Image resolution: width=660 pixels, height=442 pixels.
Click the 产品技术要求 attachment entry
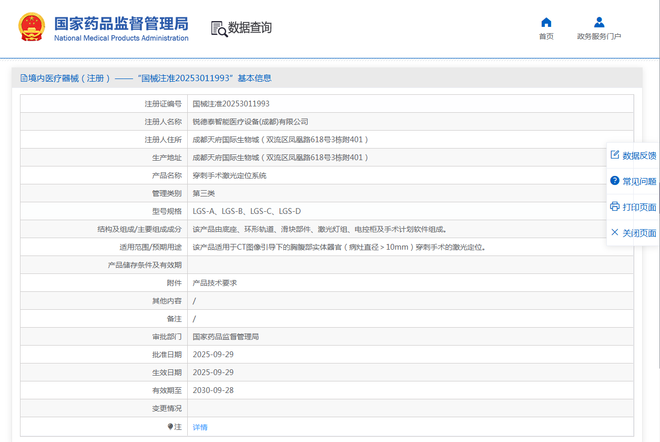pyautogui.click(x=215, y=283)
